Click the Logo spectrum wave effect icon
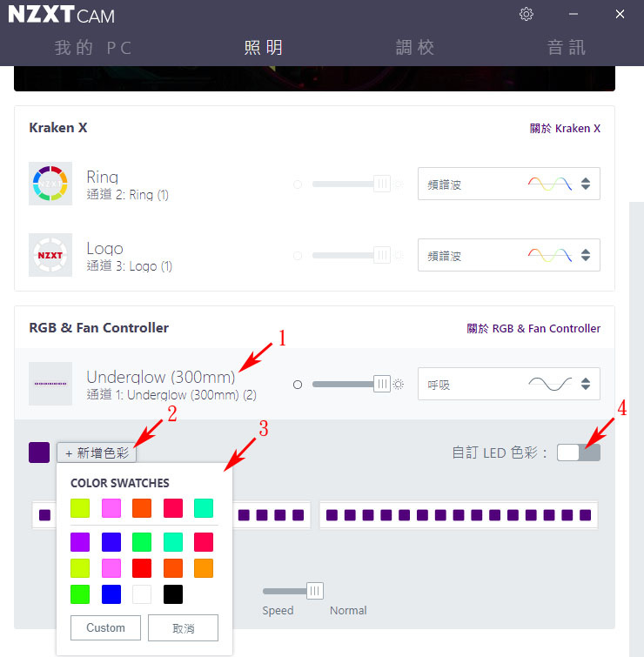Screen dimensions: 644x657 click(550, 255)
